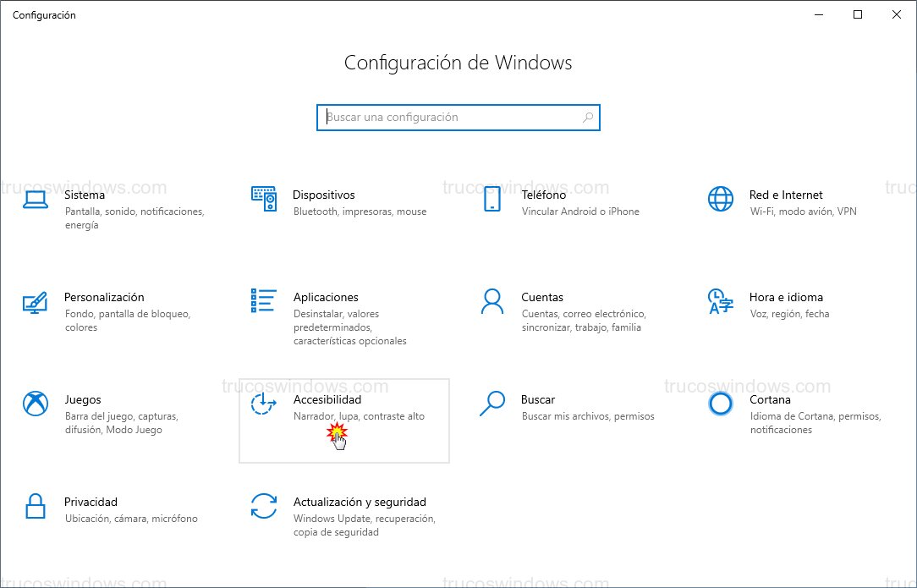
Task: Open Hora e idioma settings
Action: [x=787, y=297]
